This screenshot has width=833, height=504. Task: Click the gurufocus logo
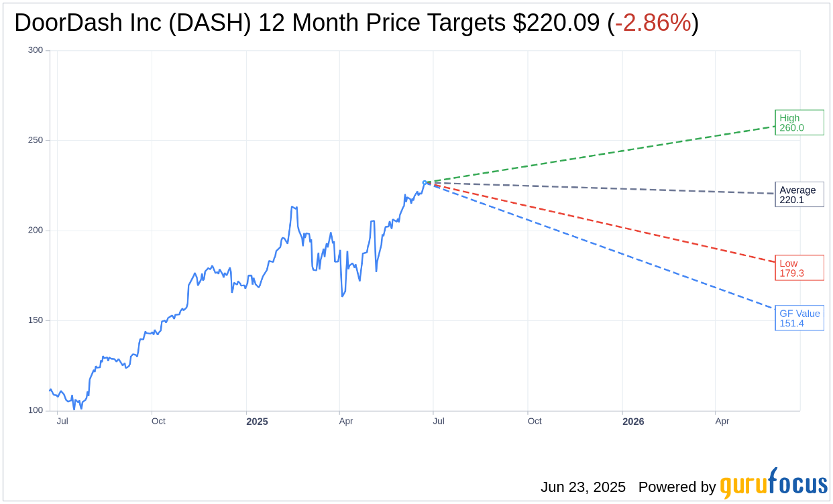774,483
